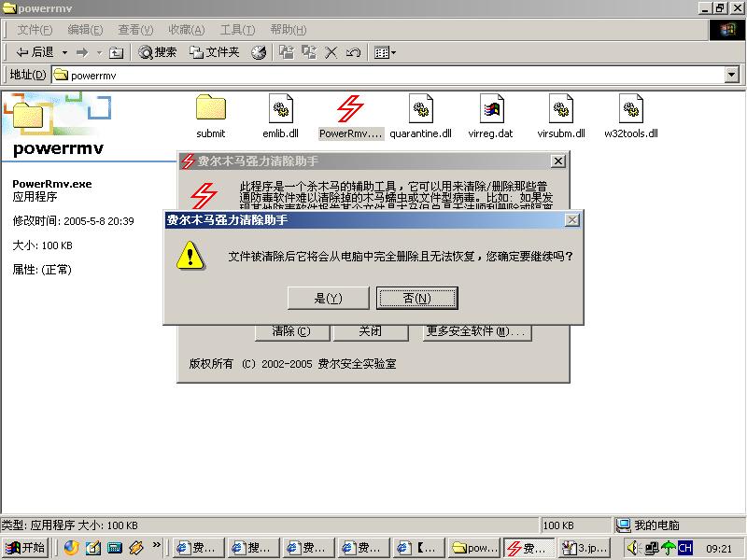Select the virsubm.dll file icon
747x560 pixels.
[x=561, y=116]
